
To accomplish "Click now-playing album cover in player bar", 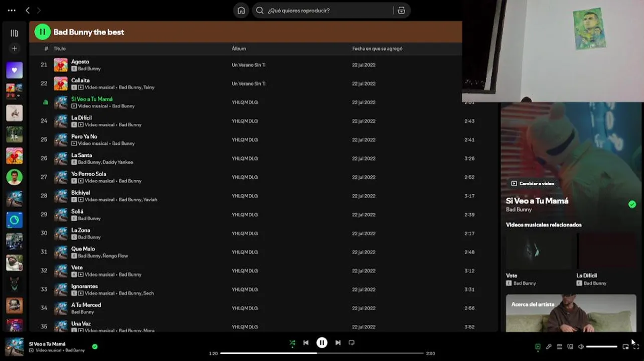I will click(14, 346).
